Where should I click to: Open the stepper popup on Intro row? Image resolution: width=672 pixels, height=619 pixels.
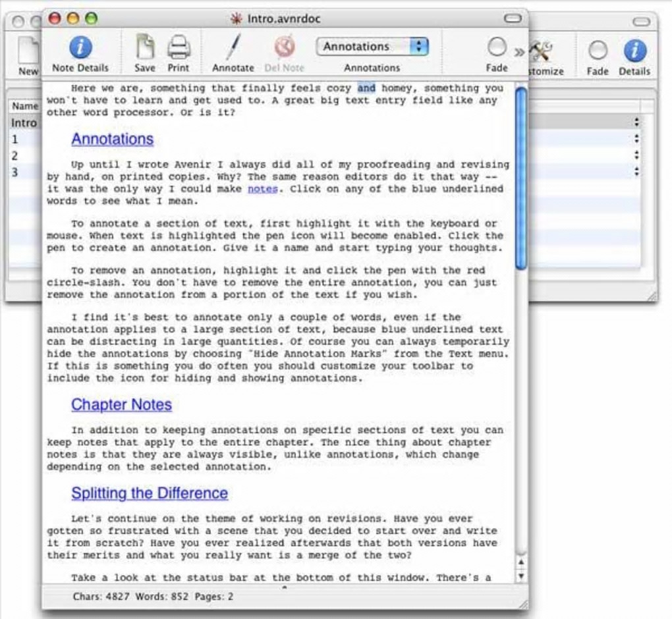[637, 122]
